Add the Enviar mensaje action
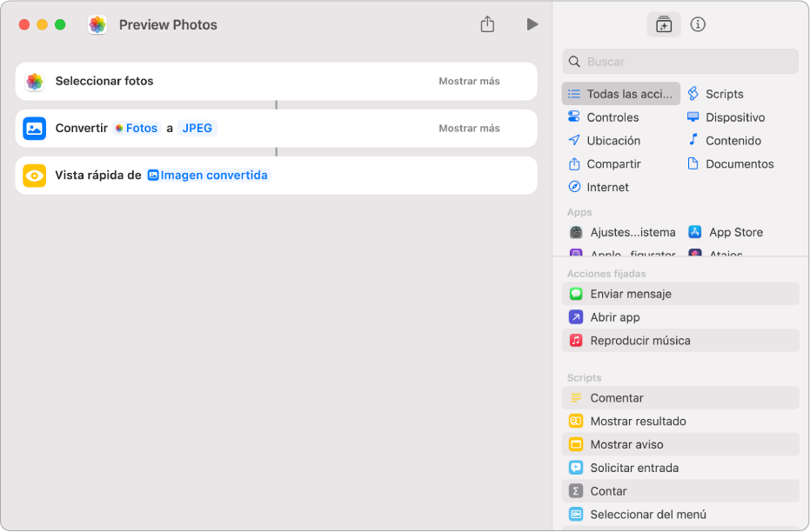 pos(680,294)
